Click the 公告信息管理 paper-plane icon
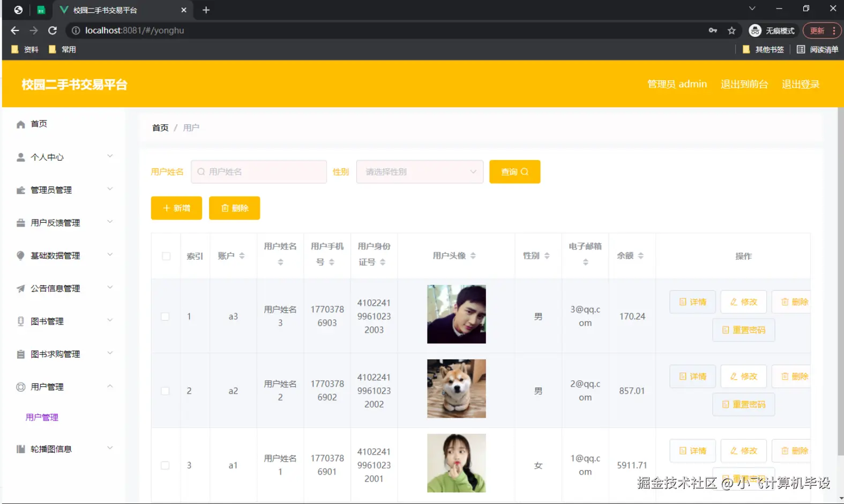This screenshot has width=844, height=504. click(x=20, y=289)
